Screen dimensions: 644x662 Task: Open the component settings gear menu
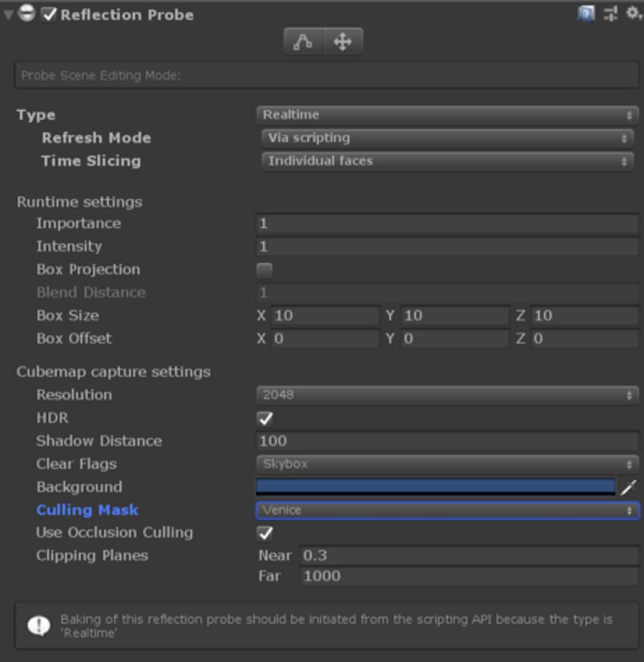(x=634, y=13)
